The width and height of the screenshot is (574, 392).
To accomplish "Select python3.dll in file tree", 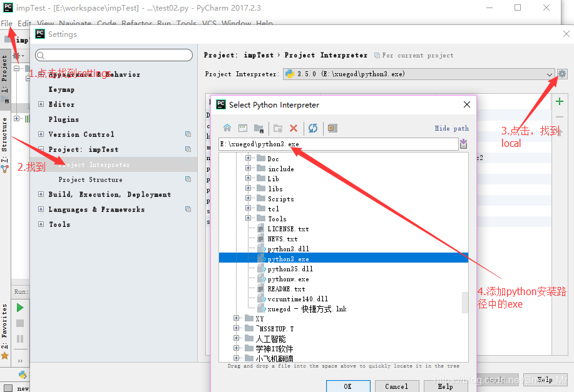I will (x=289, y=249).
